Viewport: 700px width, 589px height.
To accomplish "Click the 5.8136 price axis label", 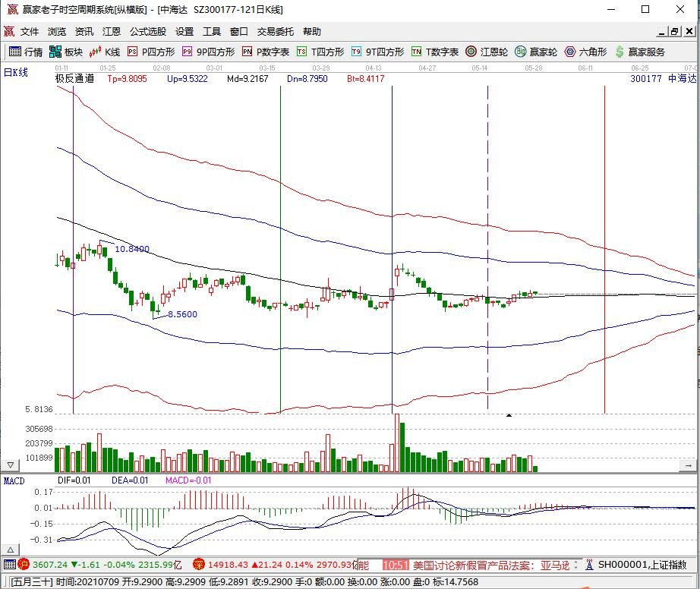I will [39, 409].
